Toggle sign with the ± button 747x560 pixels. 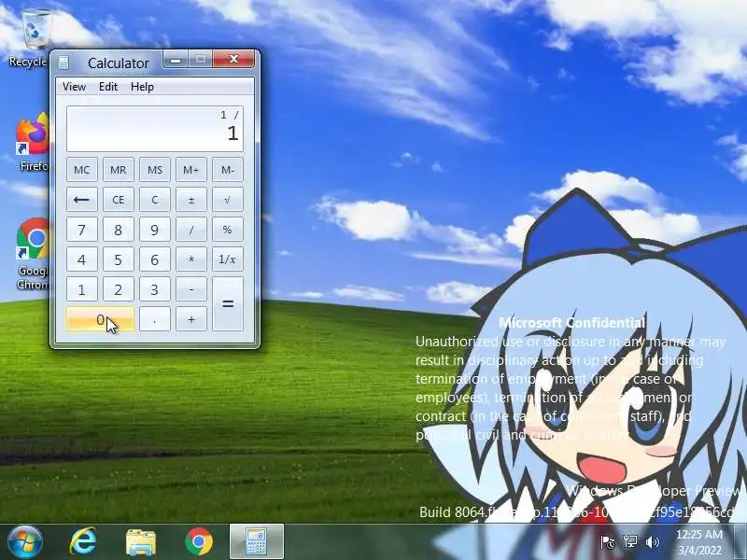click(x=191, y=200)
